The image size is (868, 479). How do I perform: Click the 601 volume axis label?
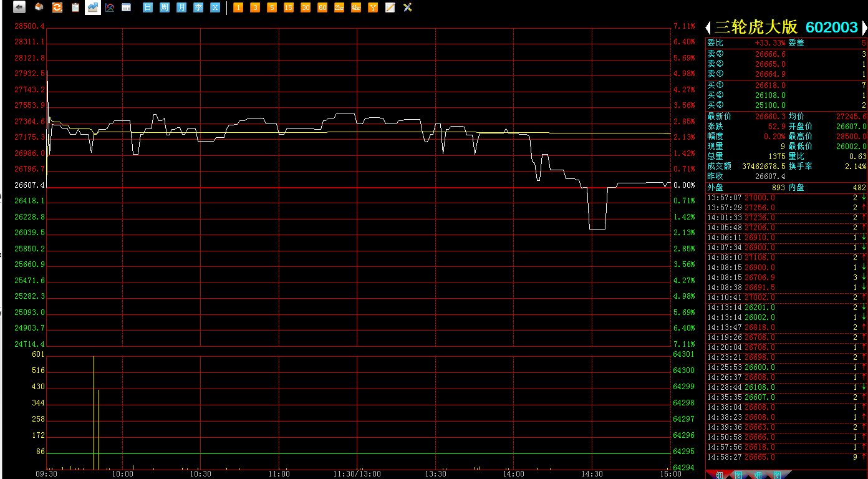coord(39,354)
